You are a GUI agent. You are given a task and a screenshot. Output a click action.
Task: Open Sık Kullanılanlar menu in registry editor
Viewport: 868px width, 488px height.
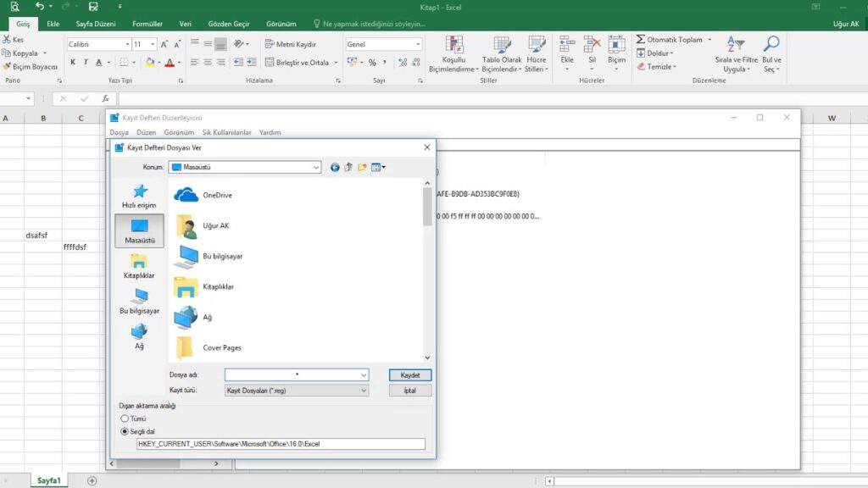226,133
